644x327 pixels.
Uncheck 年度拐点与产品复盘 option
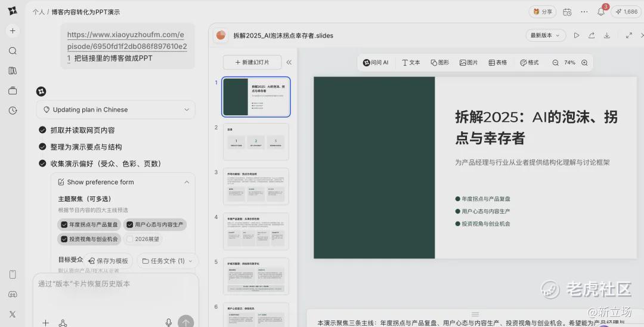coord(64,225)
